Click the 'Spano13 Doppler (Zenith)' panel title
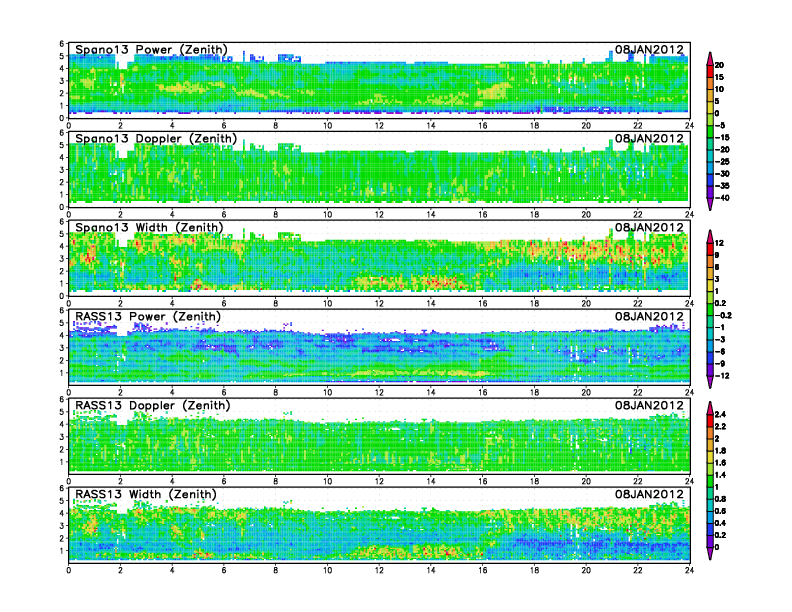The width and height of the screenshot is (792, 612). click(156, 139)
